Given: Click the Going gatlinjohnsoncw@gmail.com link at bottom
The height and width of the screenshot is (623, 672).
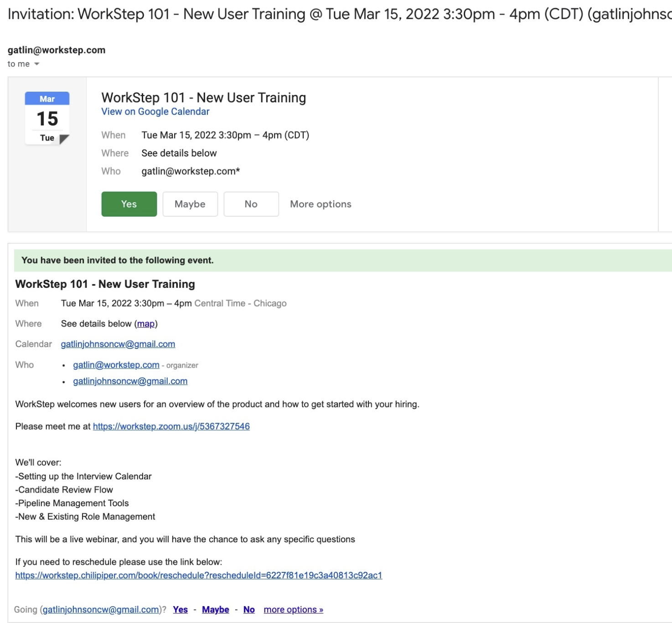Looking at the screenshot, I should pyautogui.click(x=101, y=610).
